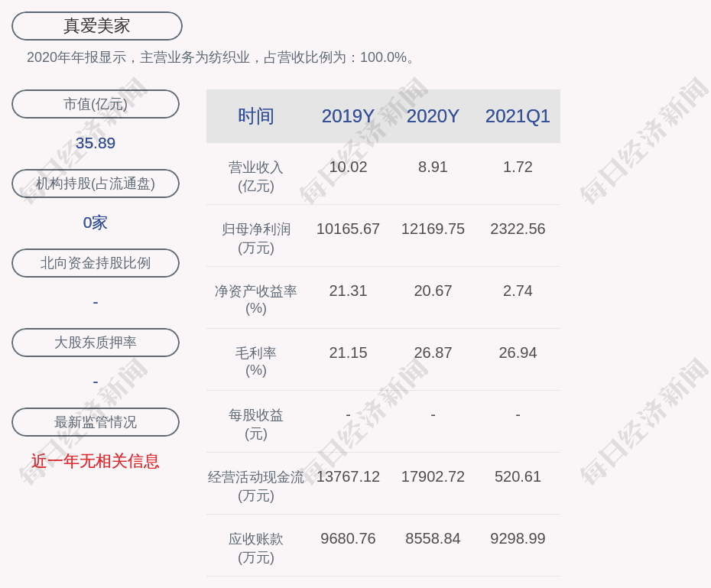Click the 真爱美家 company name pill
Image resolution: width=711 pixels, height=588 pixels.
96,26
